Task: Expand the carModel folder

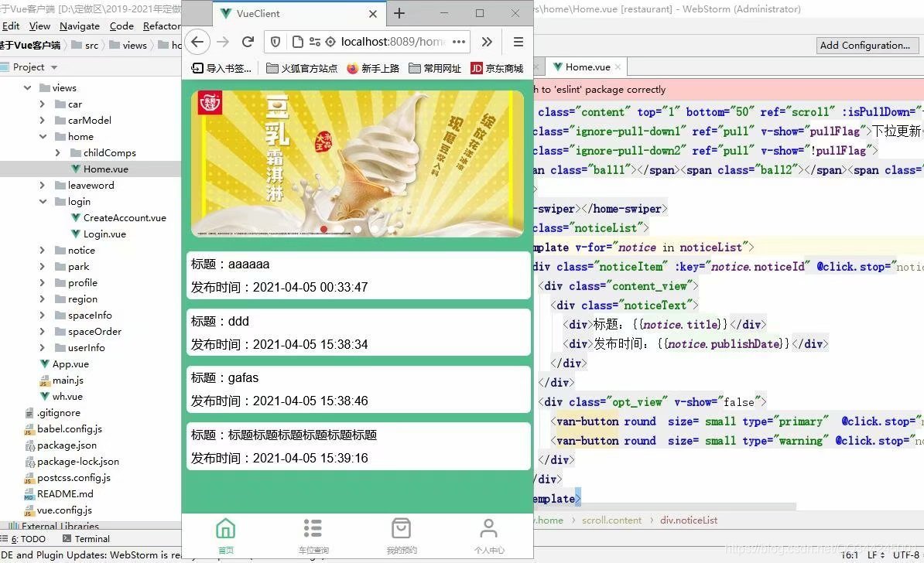Action: [43, 120]
